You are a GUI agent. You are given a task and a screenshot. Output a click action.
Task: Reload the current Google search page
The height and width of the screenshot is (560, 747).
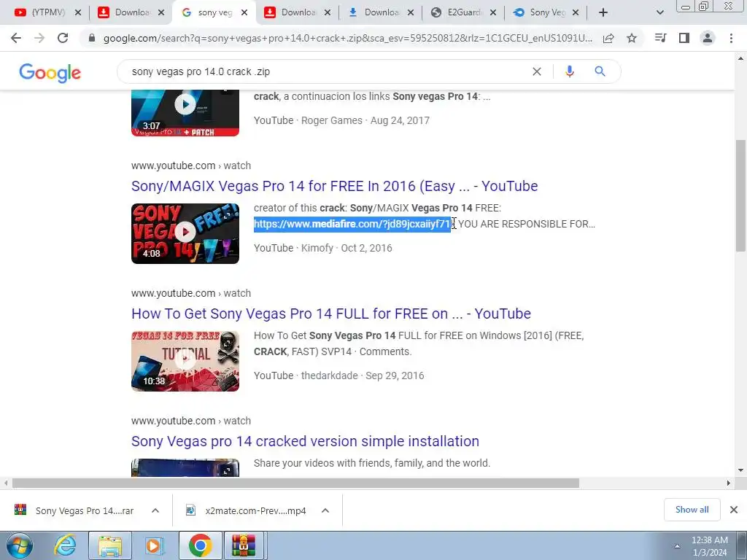click(x=63, y=38)
